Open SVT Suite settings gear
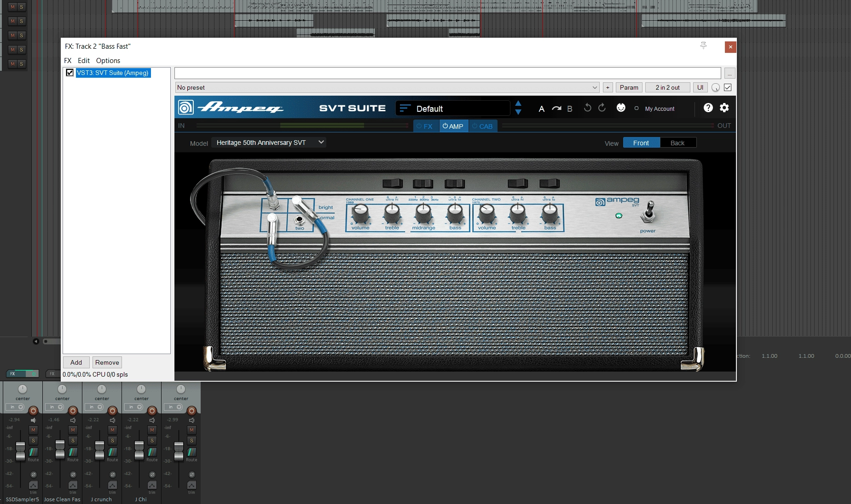 [724, 108]
